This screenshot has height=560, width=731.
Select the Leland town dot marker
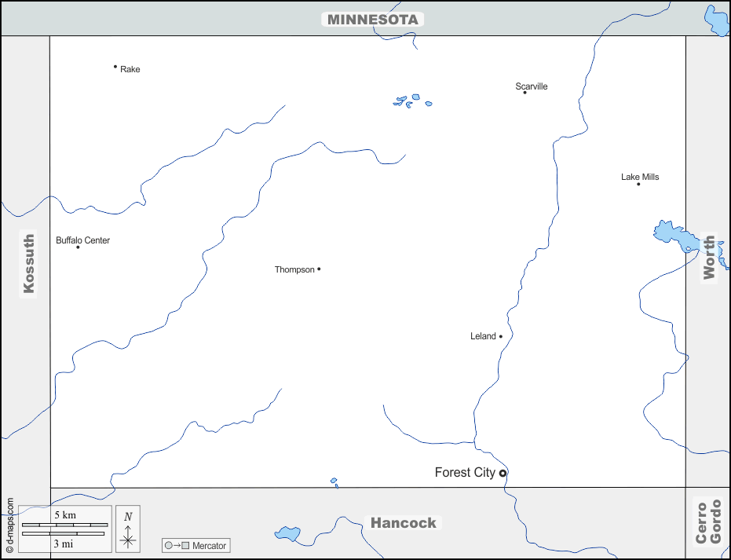coord(501,336)
